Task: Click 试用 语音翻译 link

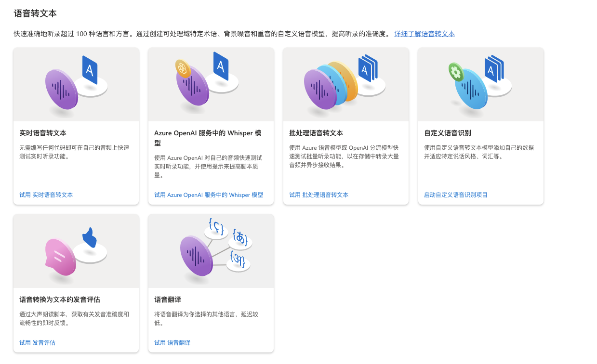Action: pyautogui.click(x=172, y=342)
